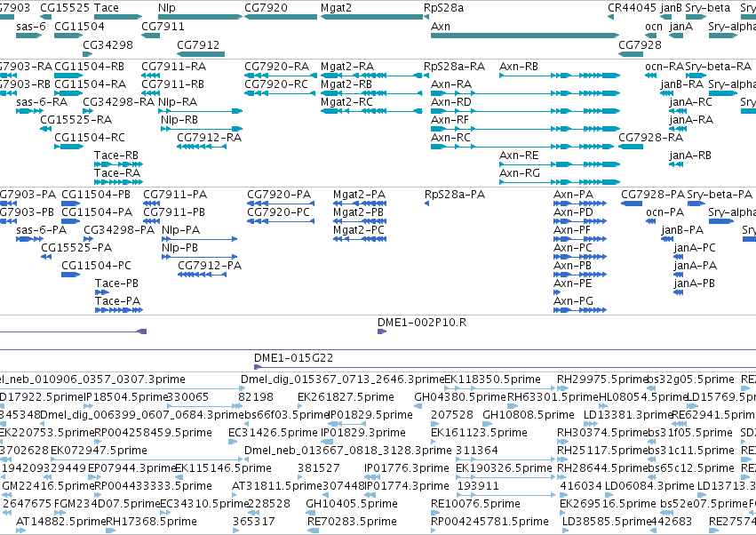Click the janB gene label
The height and width of the screenshot is (535, 756).
(x=671, y=8)
